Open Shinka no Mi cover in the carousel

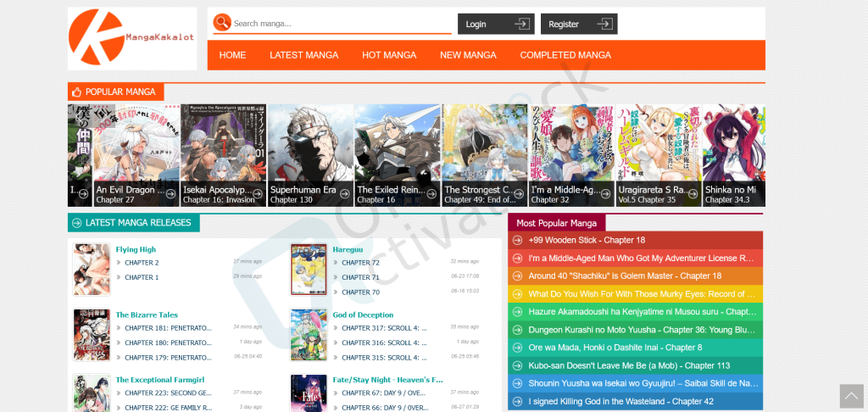pos(734,155)
